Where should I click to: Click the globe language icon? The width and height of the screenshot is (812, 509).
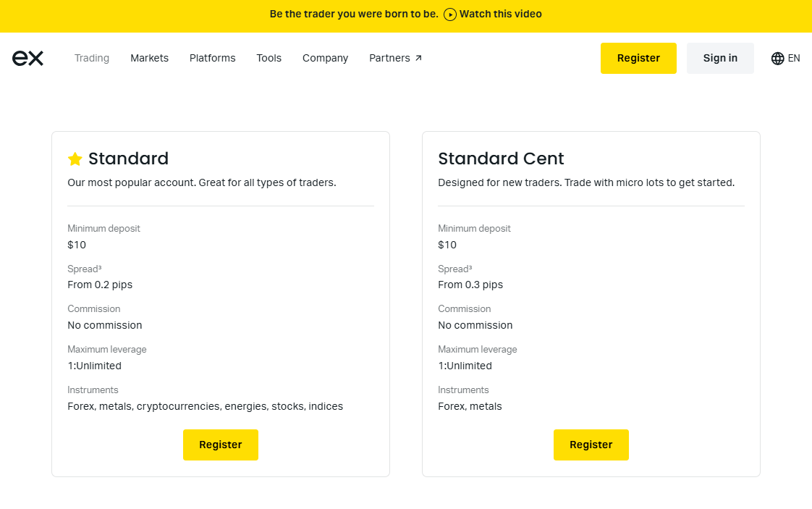[x=777, y=59]
